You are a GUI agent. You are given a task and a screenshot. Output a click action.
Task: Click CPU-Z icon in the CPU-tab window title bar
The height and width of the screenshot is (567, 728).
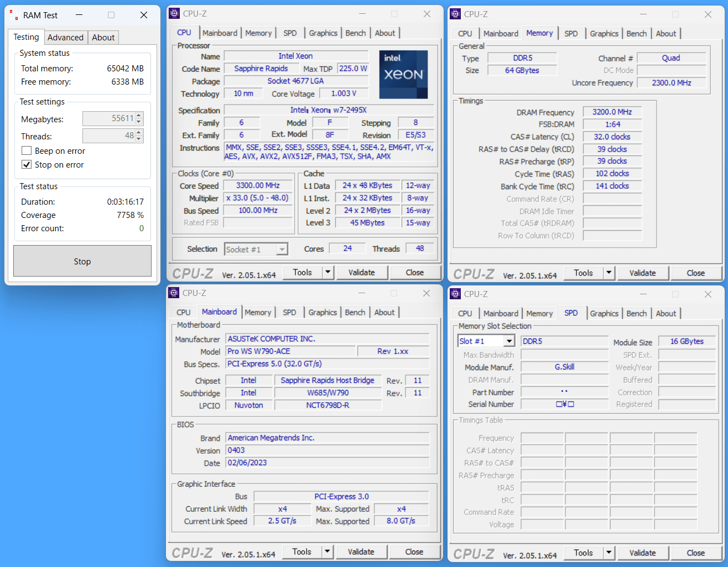174,14
